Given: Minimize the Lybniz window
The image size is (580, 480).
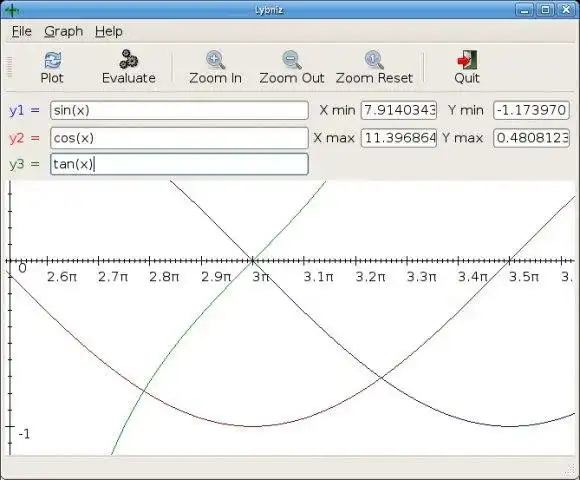Looking at the screenshot, I should [x=524, y=10].
